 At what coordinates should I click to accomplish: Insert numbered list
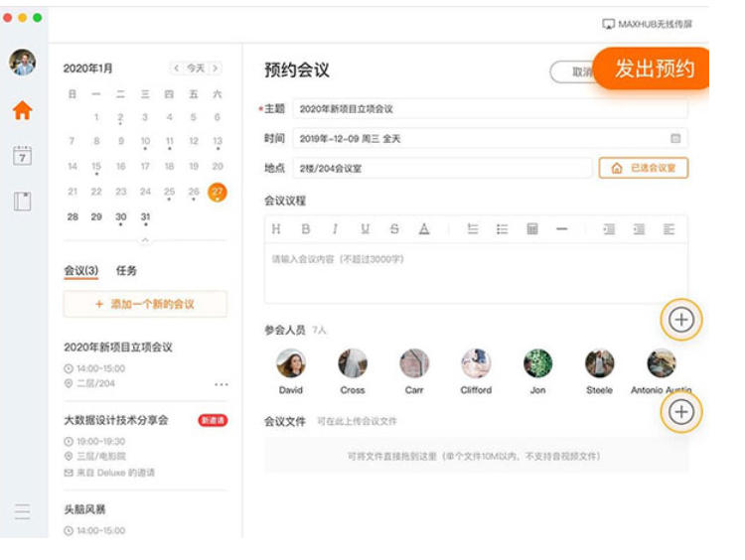[472, 229]
